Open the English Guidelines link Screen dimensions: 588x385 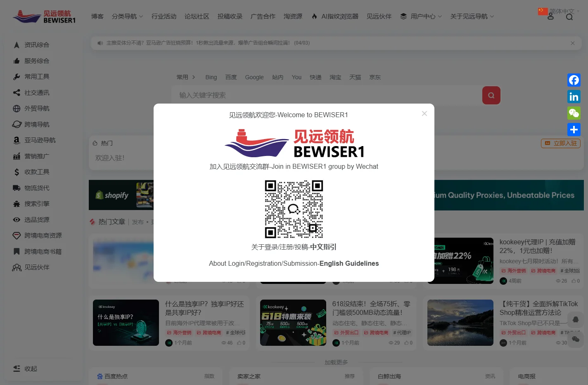point(349,263)
